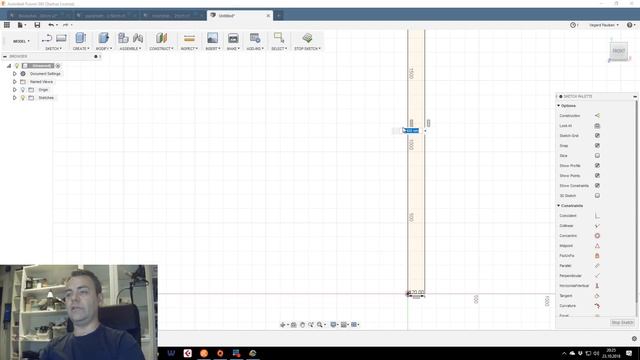640x360 pixels.
Task: Select the Rectangle sketch tool icon
Action: (x=61, y=38)
